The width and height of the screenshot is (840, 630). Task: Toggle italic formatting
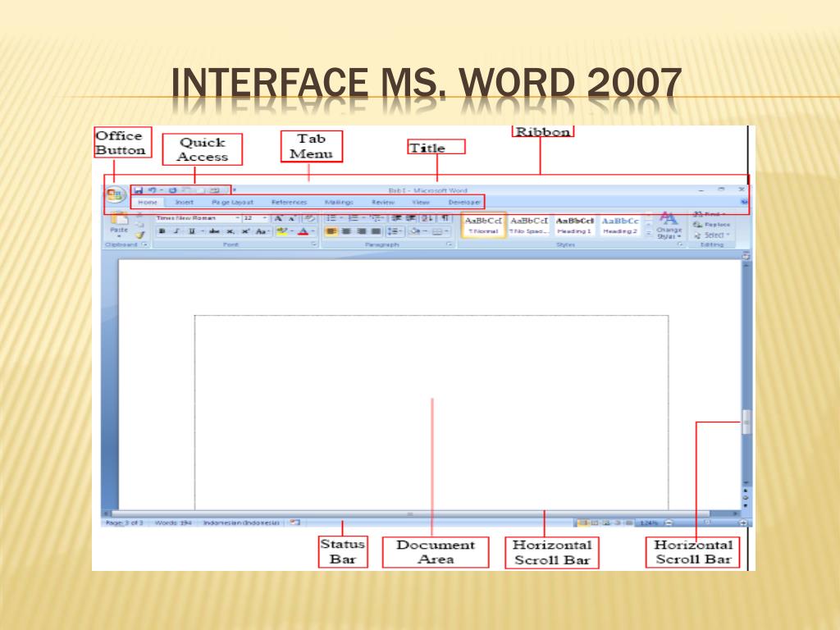pyautogui.click(x=176, y=231)
